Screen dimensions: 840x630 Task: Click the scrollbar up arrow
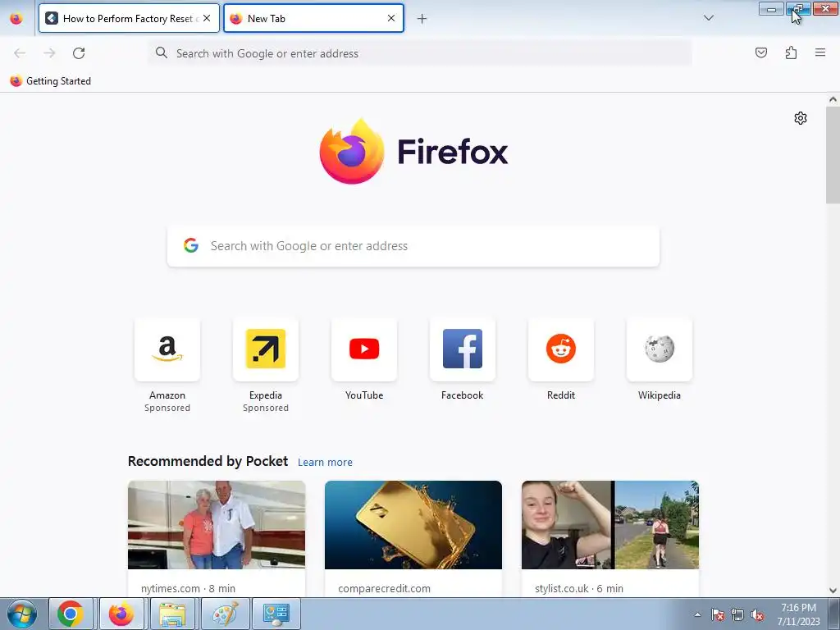(833, 99)
